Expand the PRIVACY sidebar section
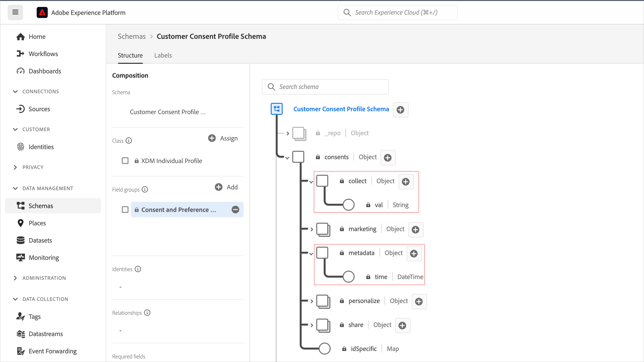 pyautogui.click(x=15, y=167)
